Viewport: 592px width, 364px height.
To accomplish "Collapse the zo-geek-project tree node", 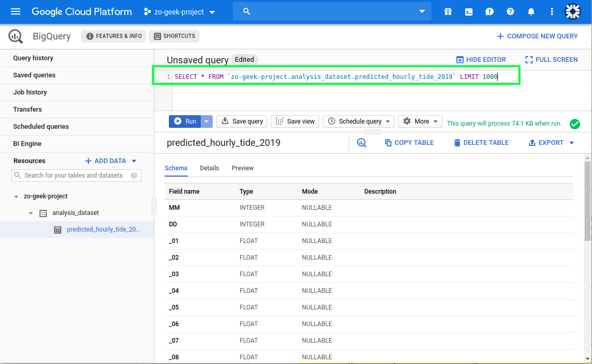I will coord(16,196).
